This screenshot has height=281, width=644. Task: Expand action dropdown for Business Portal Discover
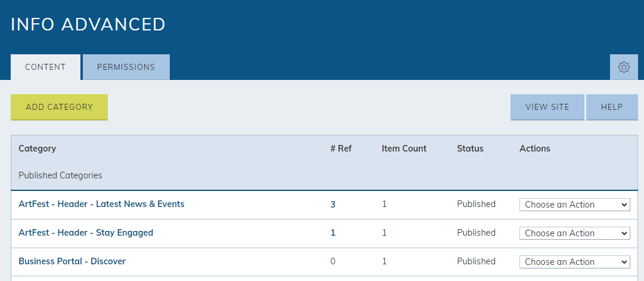coord(574,262)
